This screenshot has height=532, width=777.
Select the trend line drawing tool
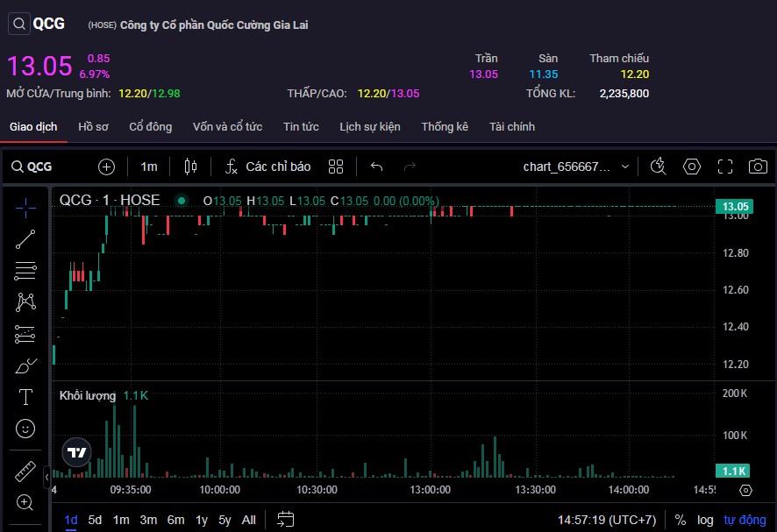coord(25,239)
